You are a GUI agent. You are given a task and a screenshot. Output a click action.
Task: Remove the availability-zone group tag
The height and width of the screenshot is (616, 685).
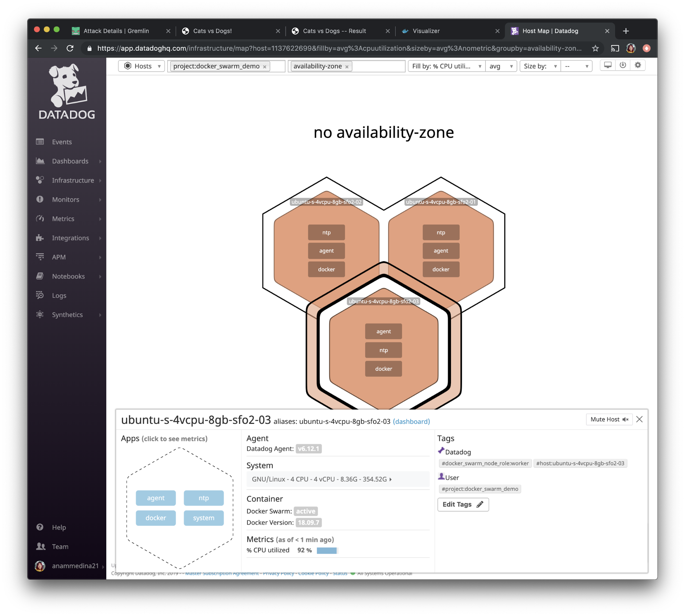(x=347, y=67)
